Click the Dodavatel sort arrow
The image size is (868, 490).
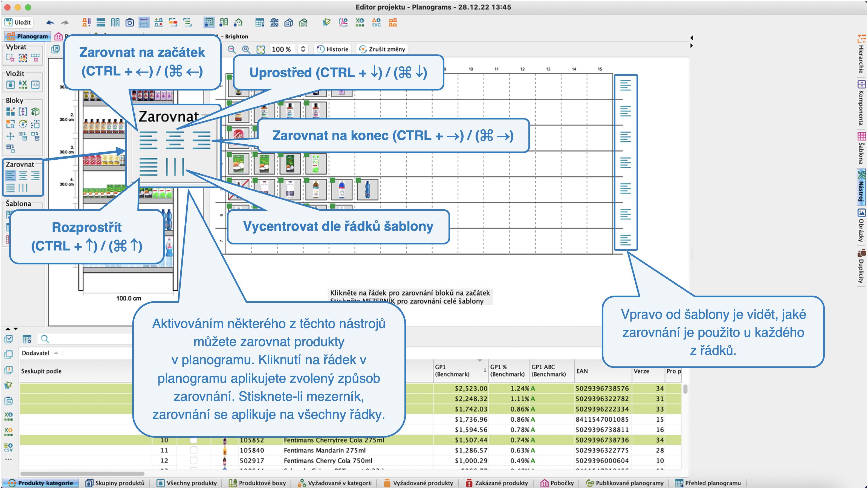(x=56, y=353)
